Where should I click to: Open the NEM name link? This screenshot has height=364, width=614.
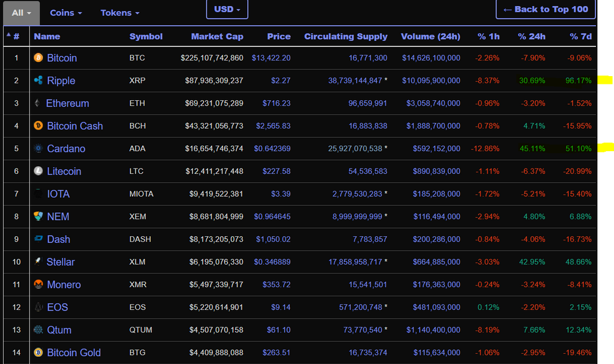coord(58,216)
